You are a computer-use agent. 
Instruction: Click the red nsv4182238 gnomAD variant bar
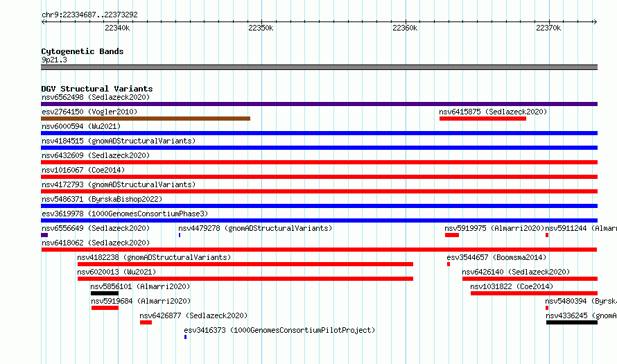(245, 264)
